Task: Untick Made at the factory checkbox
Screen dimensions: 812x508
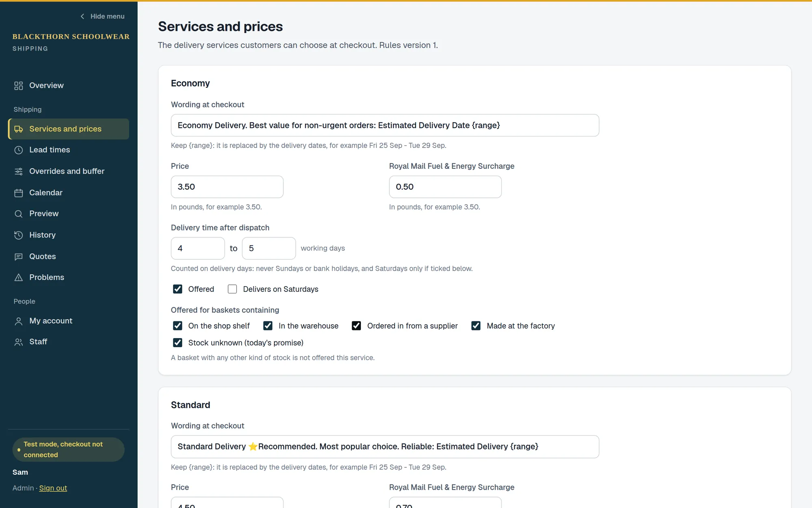Action: pyautogui.click(x=476, y=326)
